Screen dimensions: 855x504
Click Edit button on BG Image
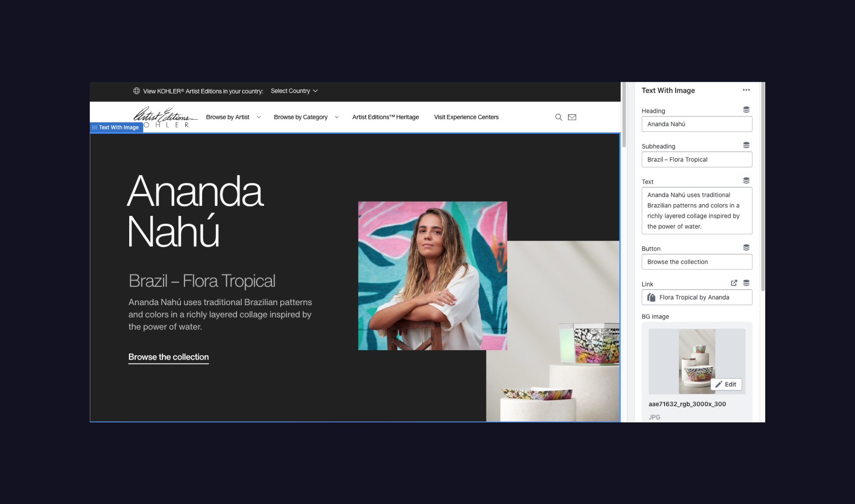coord(726,384)
